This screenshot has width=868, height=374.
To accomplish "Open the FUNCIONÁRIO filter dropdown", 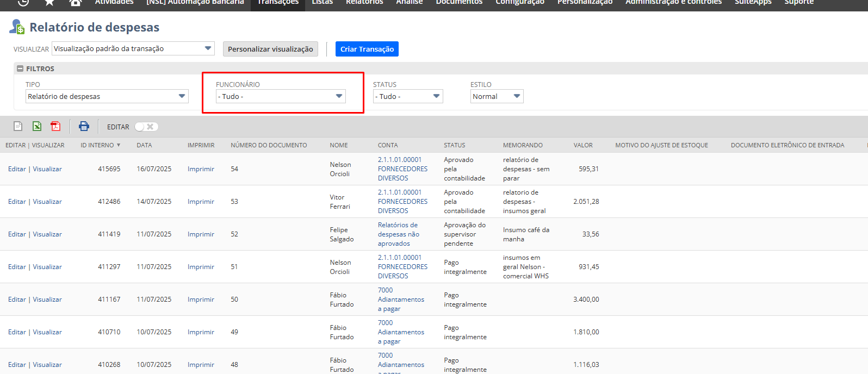I will coord(281,96).
